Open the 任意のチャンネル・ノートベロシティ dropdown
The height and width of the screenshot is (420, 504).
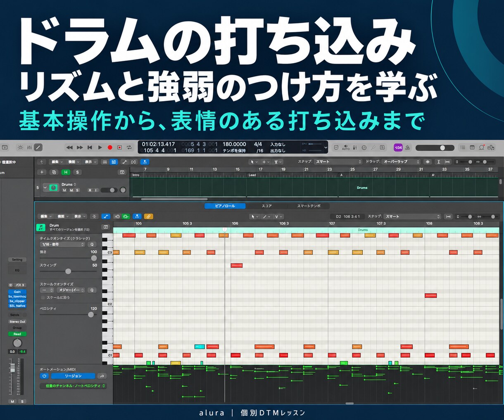(73, 386)
